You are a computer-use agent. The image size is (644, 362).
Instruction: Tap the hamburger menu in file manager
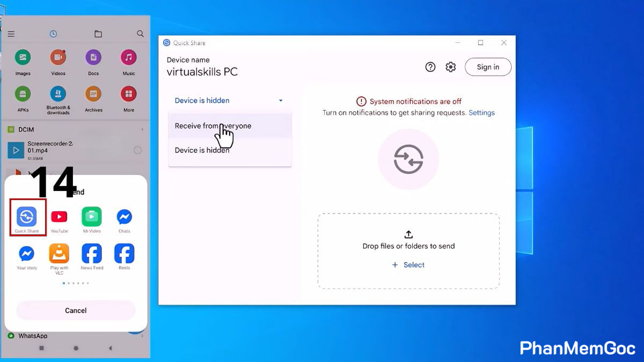click(x=11, y=34)
